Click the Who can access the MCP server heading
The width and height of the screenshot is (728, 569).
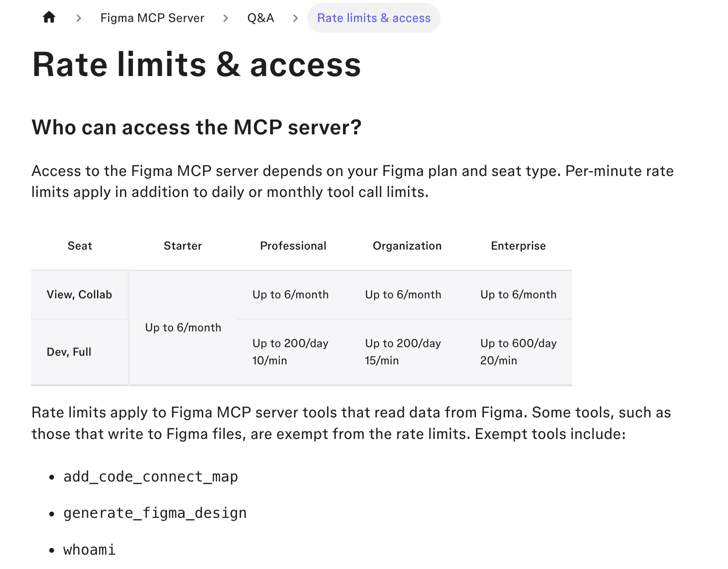point(197,127)
